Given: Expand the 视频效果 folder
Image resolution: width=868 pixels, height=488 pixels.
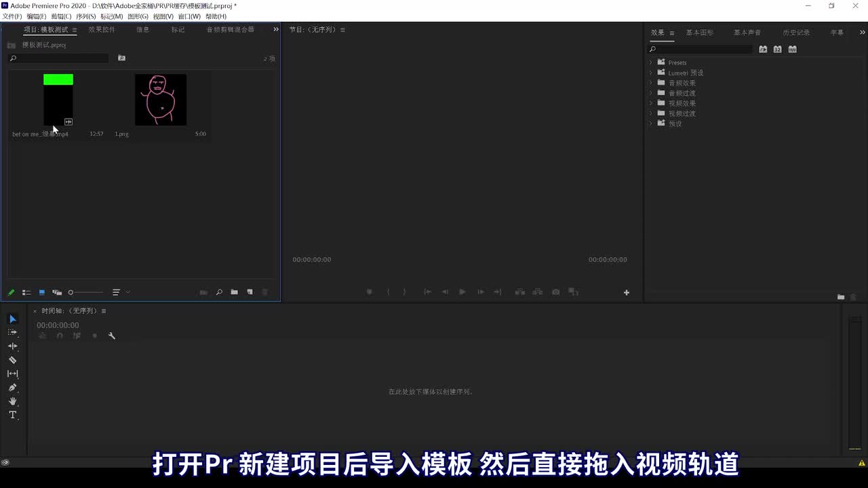Looking at the screenshot, I should [651, 103].
